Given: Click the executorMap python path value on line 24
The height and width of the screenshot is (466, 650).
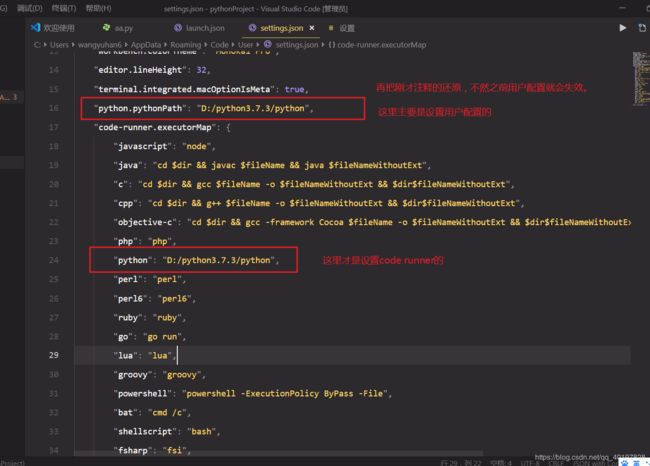Looking at the screenshot, I should [x=218, y=260].
